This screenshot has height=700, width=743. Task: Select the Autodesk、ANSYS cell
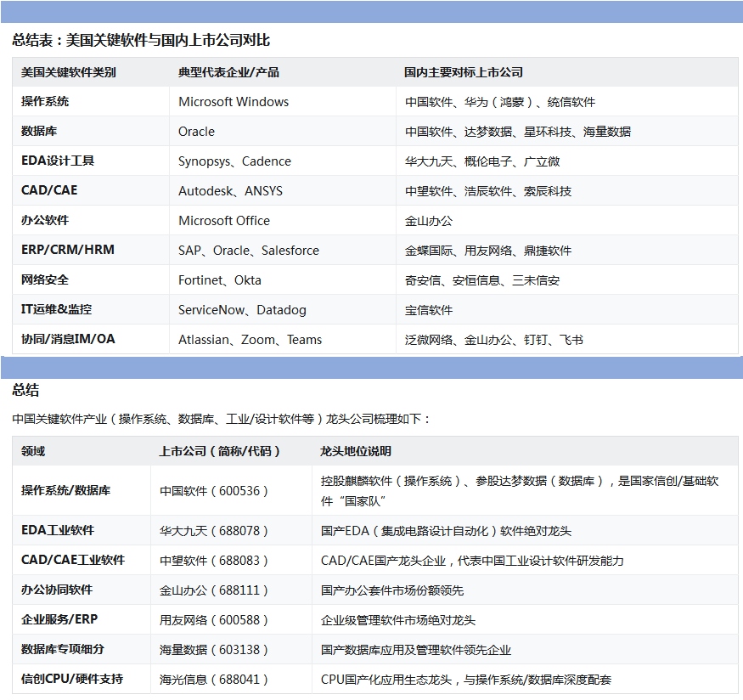click(x=230, y=191)
